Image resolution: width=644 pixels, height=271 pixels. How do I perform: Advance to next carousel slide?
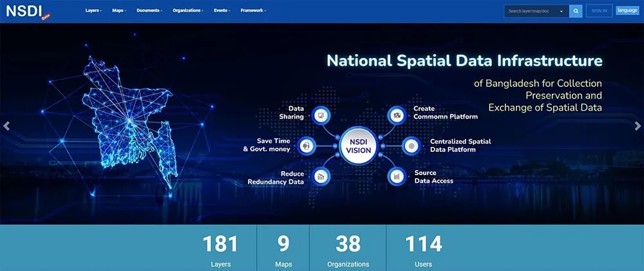[x=638, y=126]
